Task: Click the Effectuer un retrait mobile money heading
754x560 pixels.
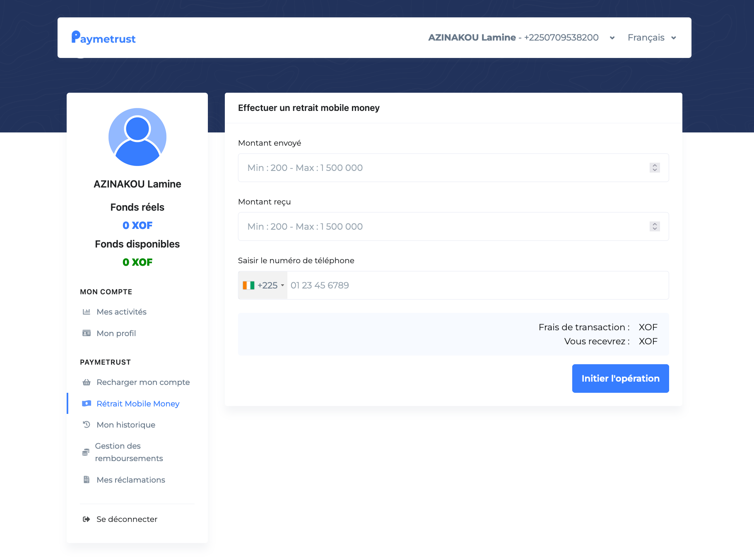Action: pyautogui.click(x=309, y=108)
